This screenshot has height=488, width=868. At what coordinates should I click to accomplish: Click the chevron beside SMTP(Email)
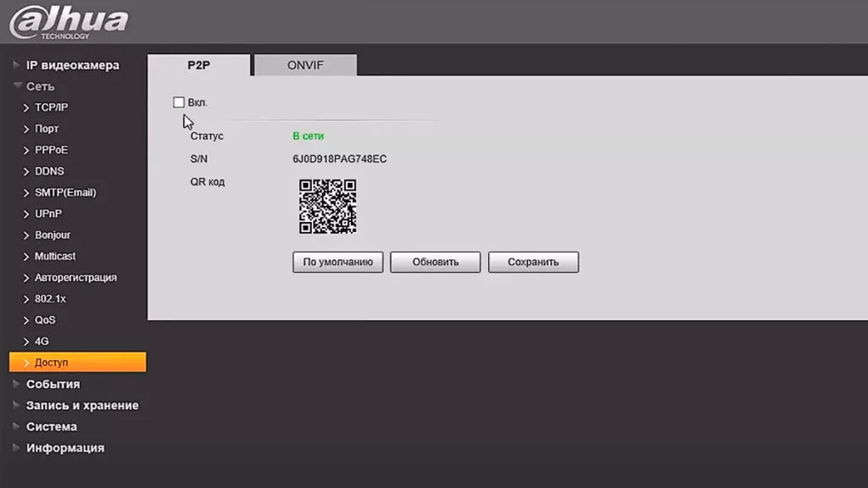[x=26, y=193]
